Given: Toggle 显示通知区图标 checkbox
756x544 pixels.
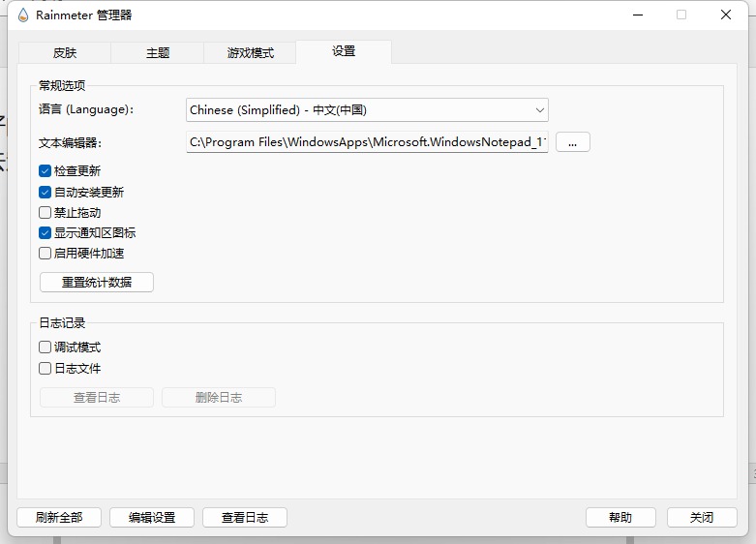Looking at the screenshot, I should 45,232.
